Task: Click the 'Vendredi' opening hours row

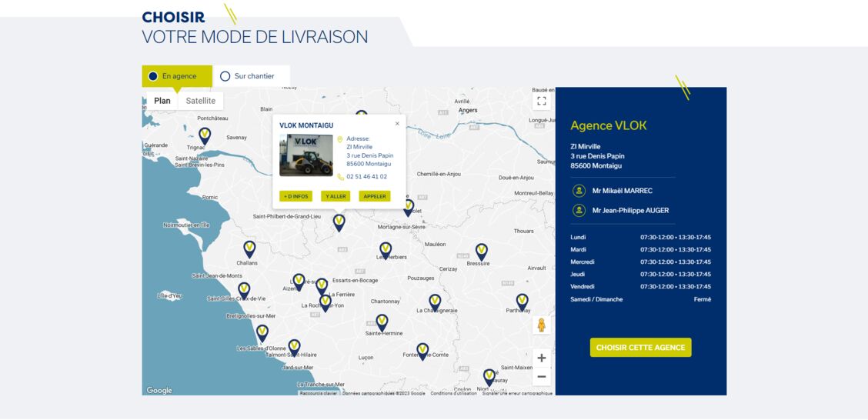Action: [640, 287]
